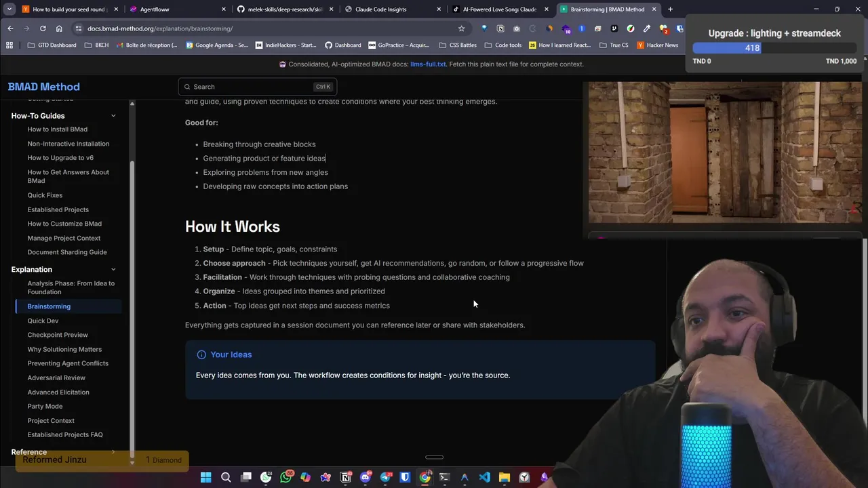Viewport: 868px width, 488px height.
Task: Open How to Install BMad guide
Action: pyautogui.click(x=57, y=129)
